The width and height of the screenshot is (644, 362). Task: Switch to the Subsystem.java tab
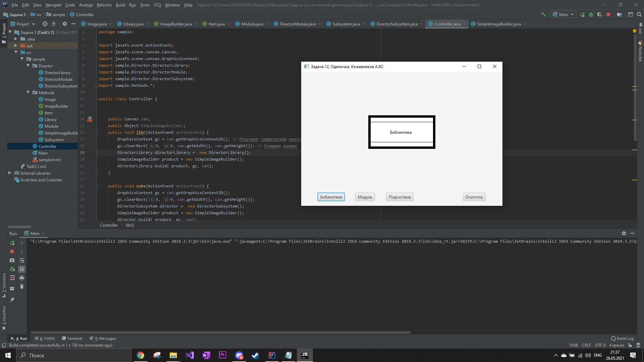click(345, 24)
